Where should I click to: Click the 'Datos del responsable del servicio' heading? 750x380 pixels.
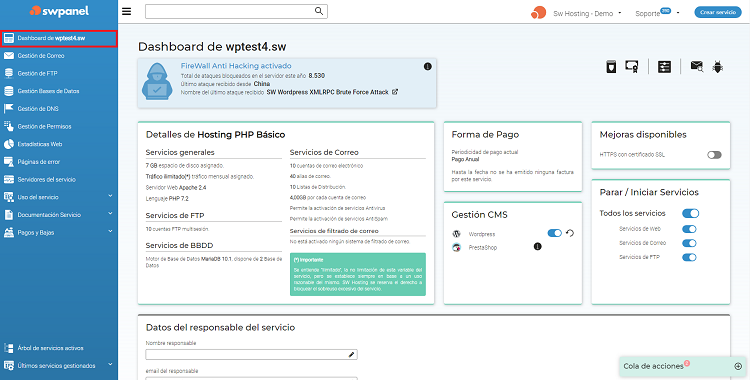pos(221,328)
